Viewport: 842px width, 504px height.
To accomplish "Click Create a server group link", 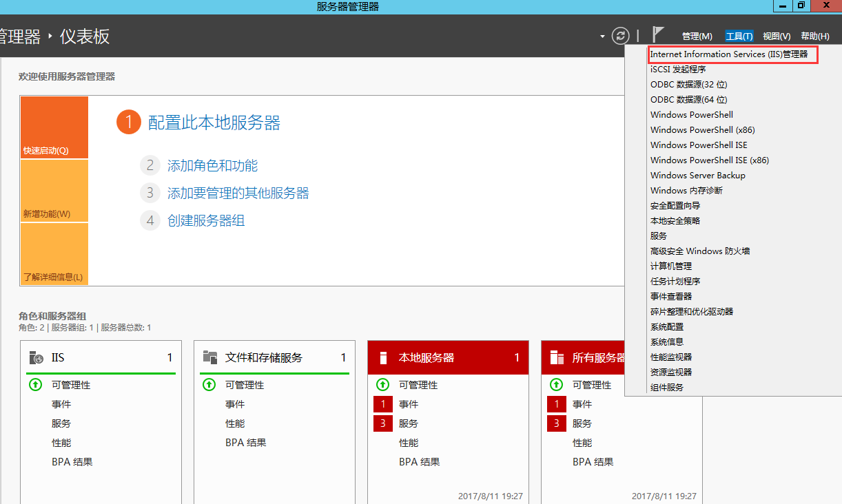I will click(x=206, y=221).
